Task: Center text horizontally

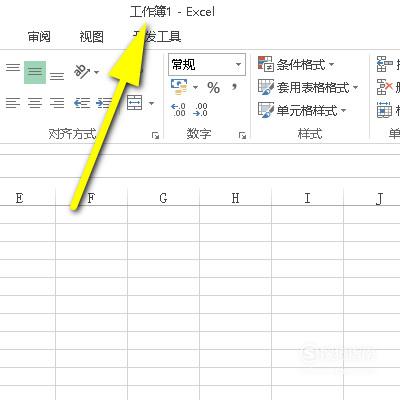Action: coord(35,103)
